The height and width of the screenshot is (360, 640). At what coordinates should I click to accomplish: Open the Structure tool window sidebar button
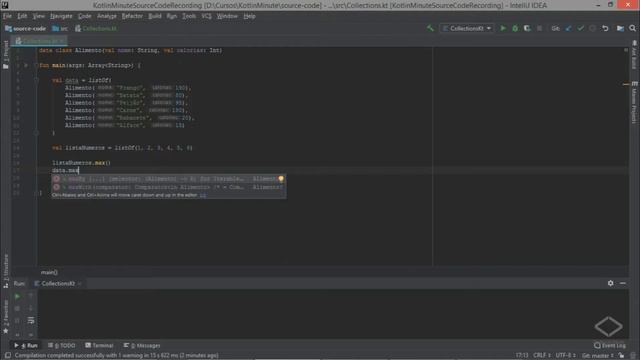click(6, 271)
